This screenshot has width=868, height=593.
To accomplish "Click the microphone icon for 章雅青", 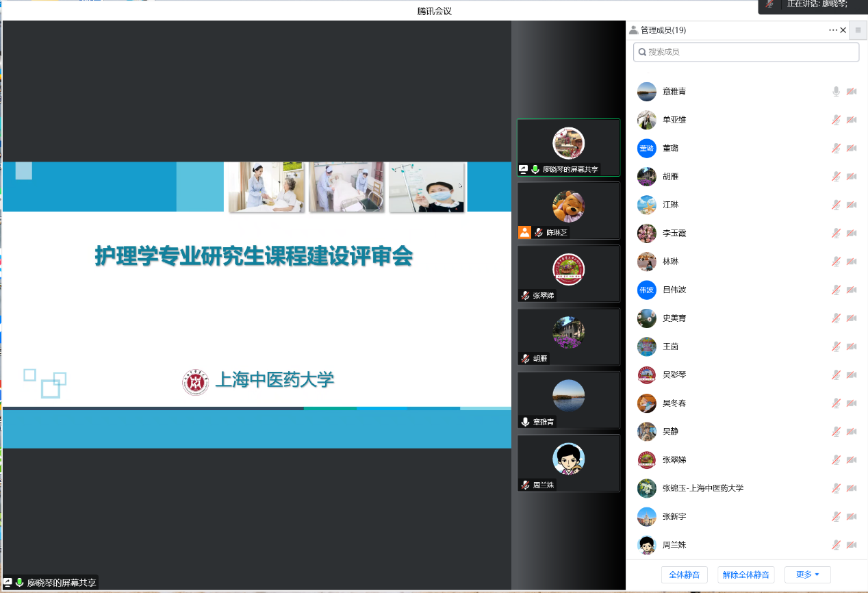I will coord(836,92).
